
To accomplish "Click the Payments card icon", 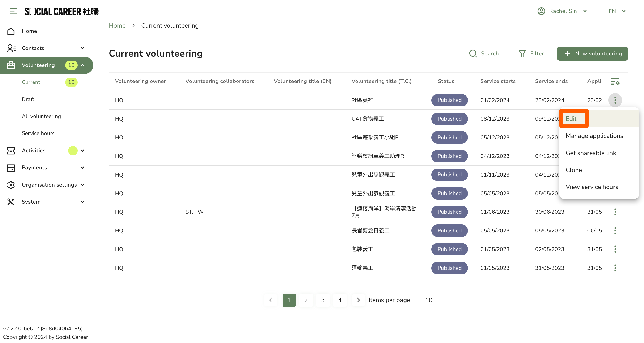I will (x=11, y=168).
